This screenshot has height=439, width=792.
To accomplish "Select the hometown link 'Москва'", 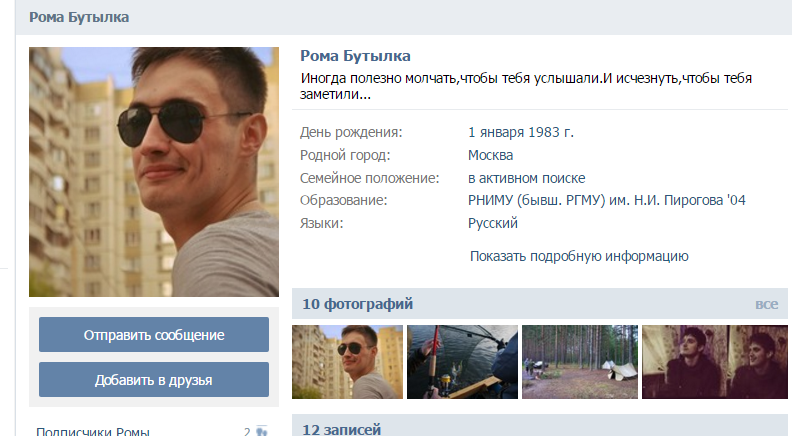I will pyautogui.click(x=490, y=155).
